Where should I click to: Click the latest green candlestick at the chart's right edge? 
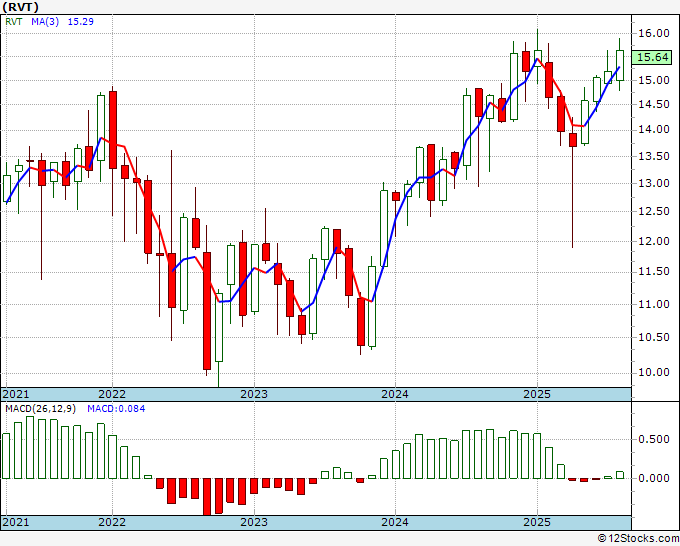[620, 65]
